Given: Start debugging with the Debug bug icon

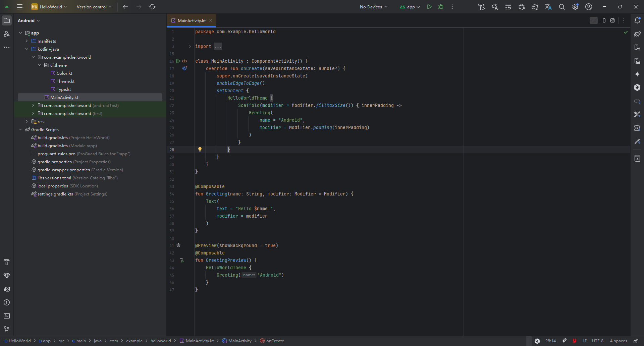Looking at the screenshot, I should click(x=441, y=7).
